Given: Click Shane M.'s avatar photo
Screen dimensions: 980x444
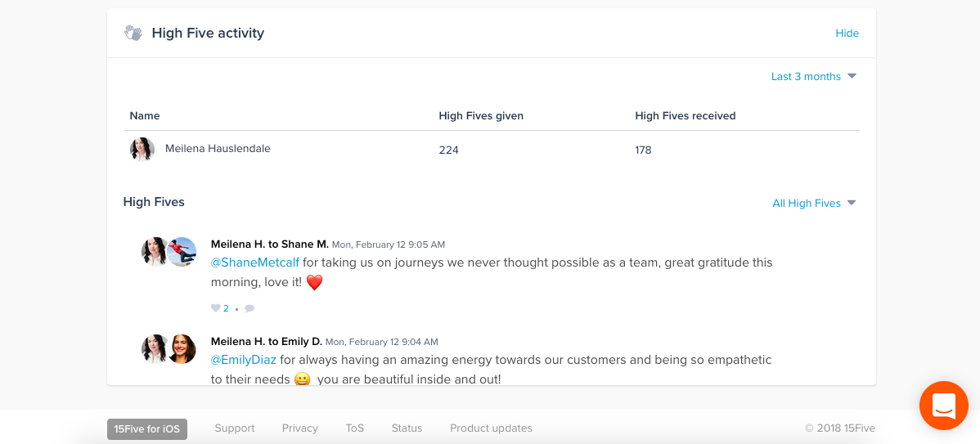Looking at the screenshot, I should click(x=182, y=252).
